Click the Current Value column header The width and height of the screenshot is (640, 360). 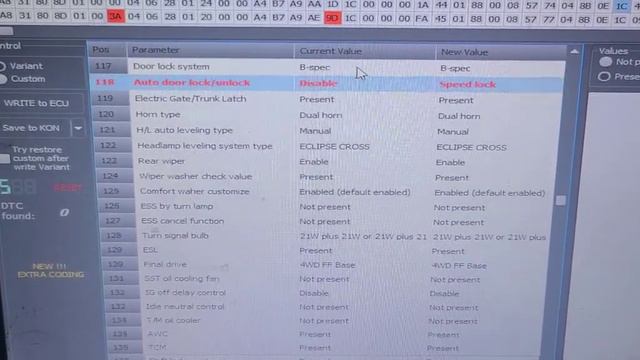coord(364,51)
